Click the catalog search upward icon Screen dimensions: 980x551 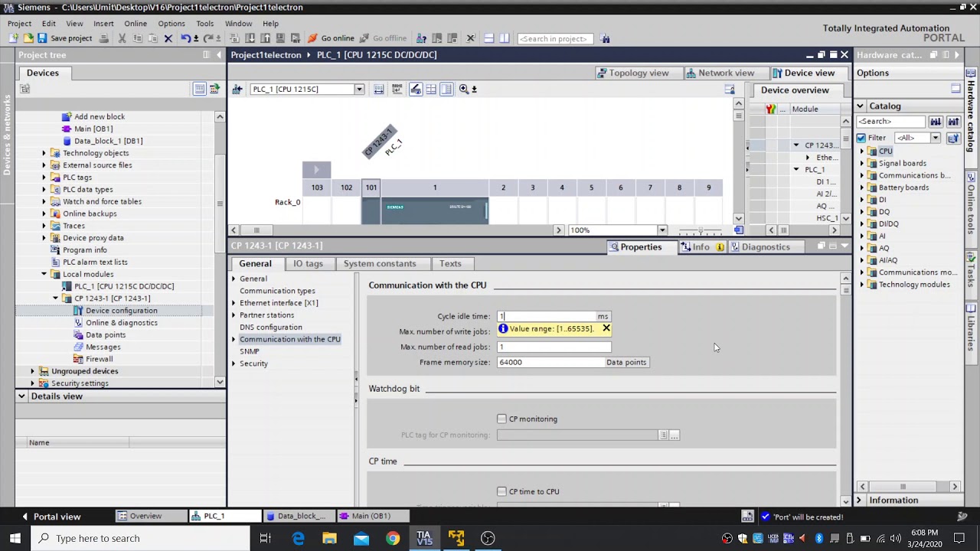coord(953,122)
